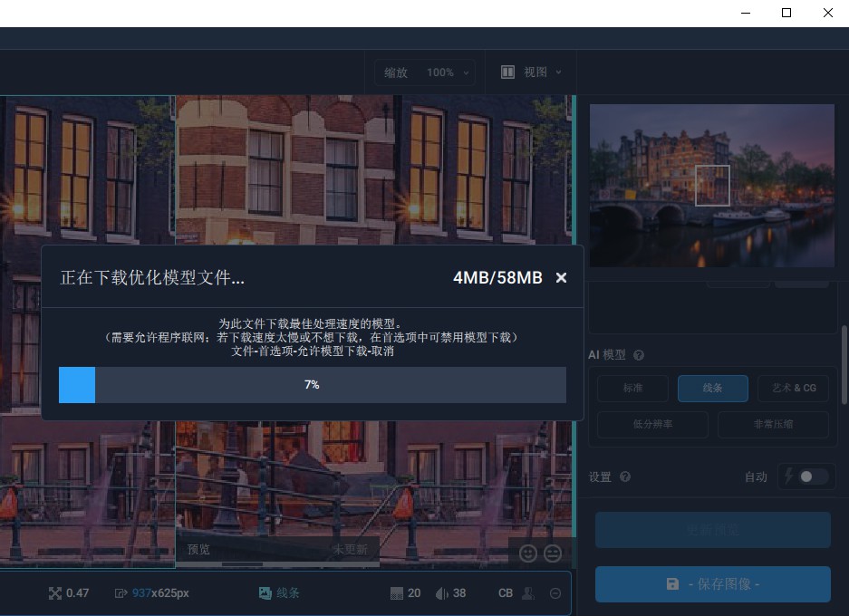Click the scale factor expand arrows icon
The height and width of the screenshot is (616, 849).
pos(54,593)
